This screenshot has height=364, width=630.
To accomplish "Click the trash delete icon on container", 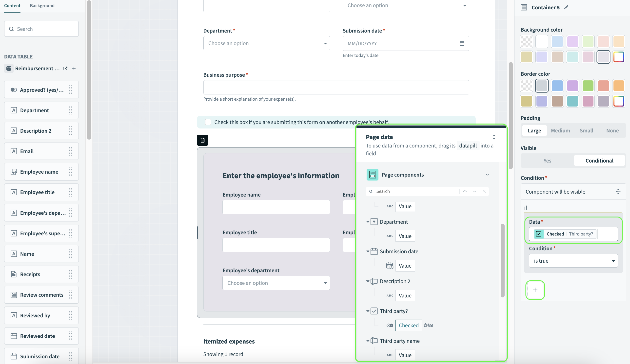I will (x=202, y=140).
